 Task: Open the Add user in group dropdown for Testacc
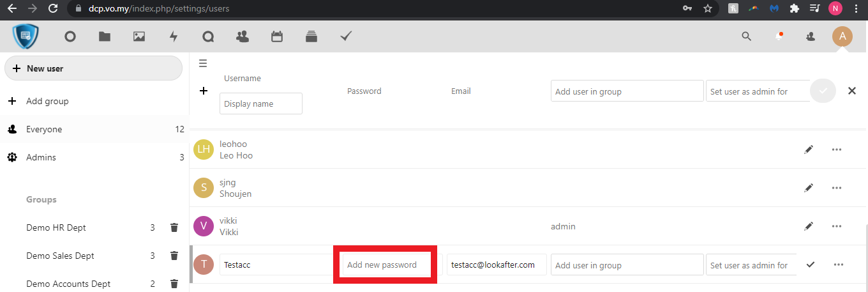[x=627, y=265]
